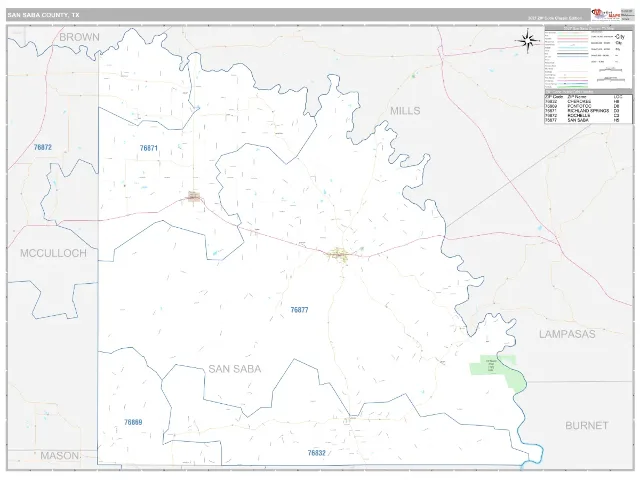
Task: Click the compass rose icon
Action: tap(528, 40)
